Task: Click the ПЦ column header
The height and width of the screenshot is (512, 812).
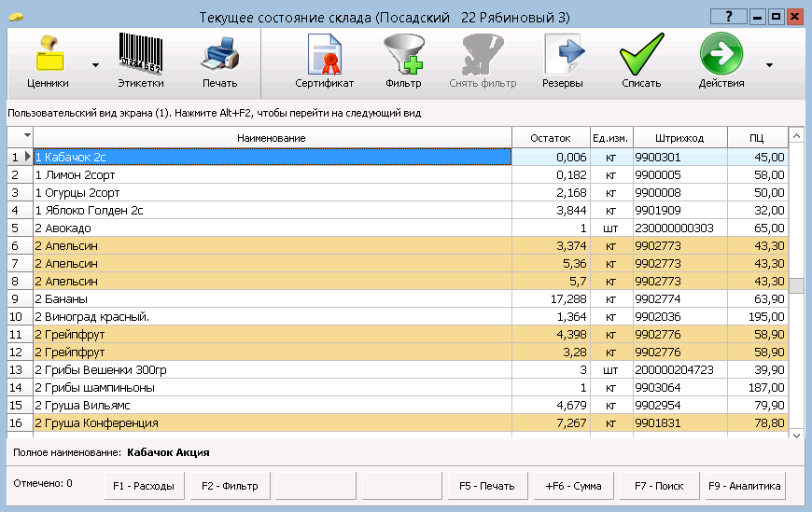Action: (757, 138)
